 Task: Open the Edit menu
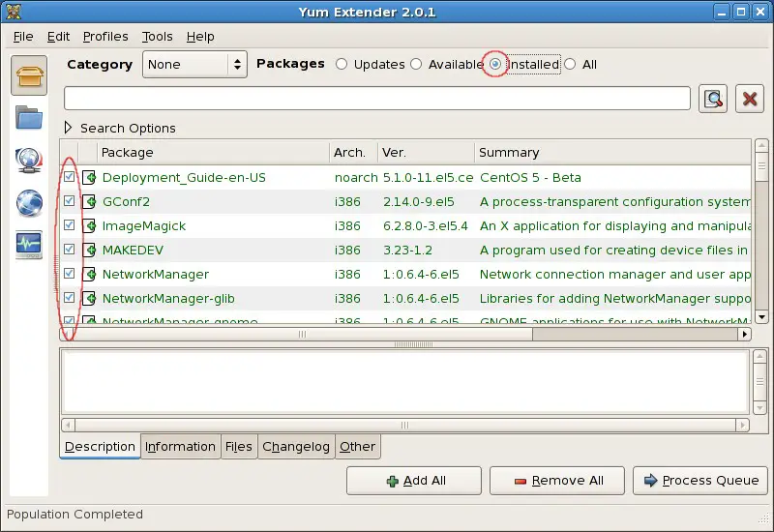pyautogui.click(x=58, y=37)
